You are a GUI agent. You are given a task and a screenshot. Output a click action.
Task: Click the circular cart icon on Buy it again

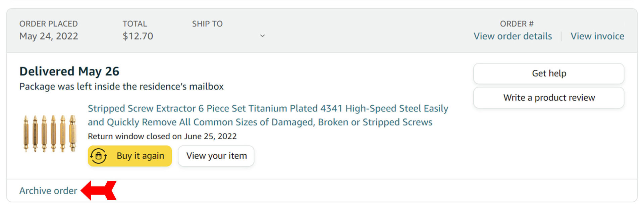pyautogui.click(x=99, y=156)
